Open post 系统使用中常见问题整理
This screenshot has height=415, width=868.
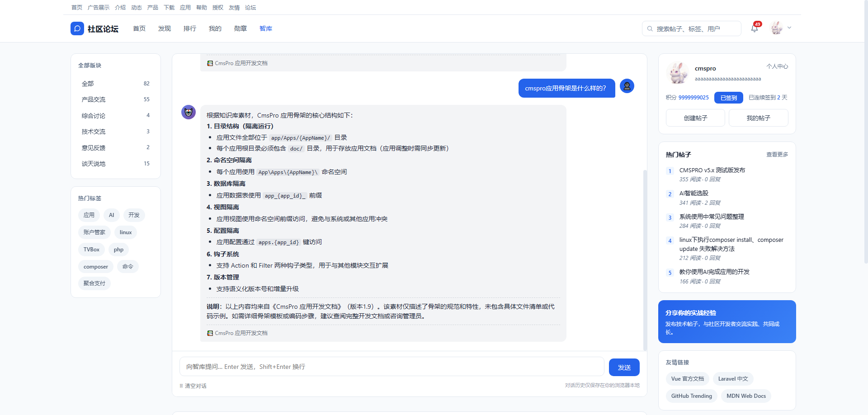712,217
